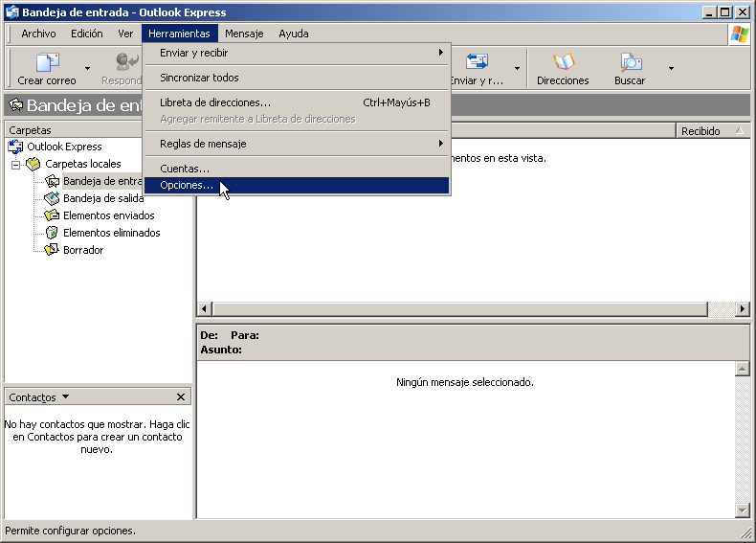Viewport: 756px width, 543px height.
Task: Open the Crear correo stationery dropdown arrow
Action: pyautogui.click(x=87, y=68)
